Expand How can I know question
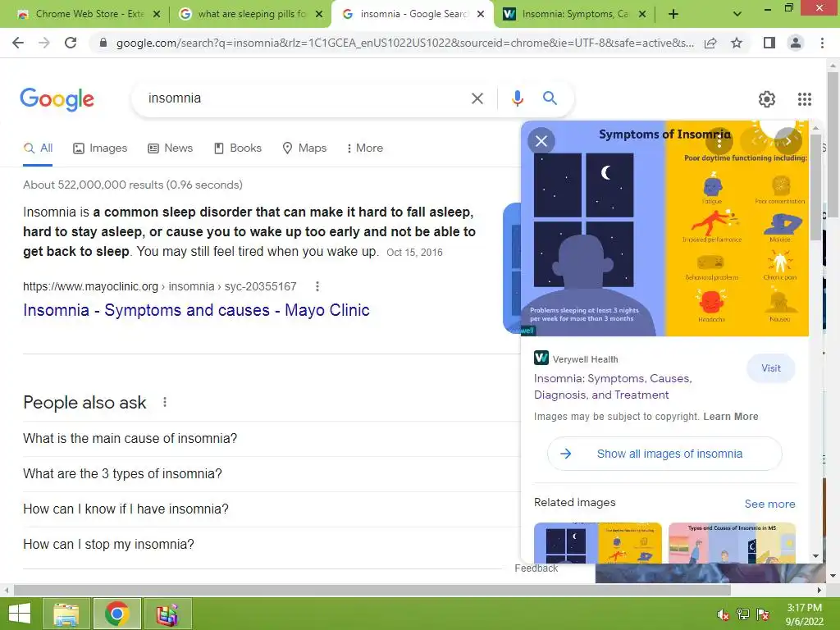 pos(271,509)
